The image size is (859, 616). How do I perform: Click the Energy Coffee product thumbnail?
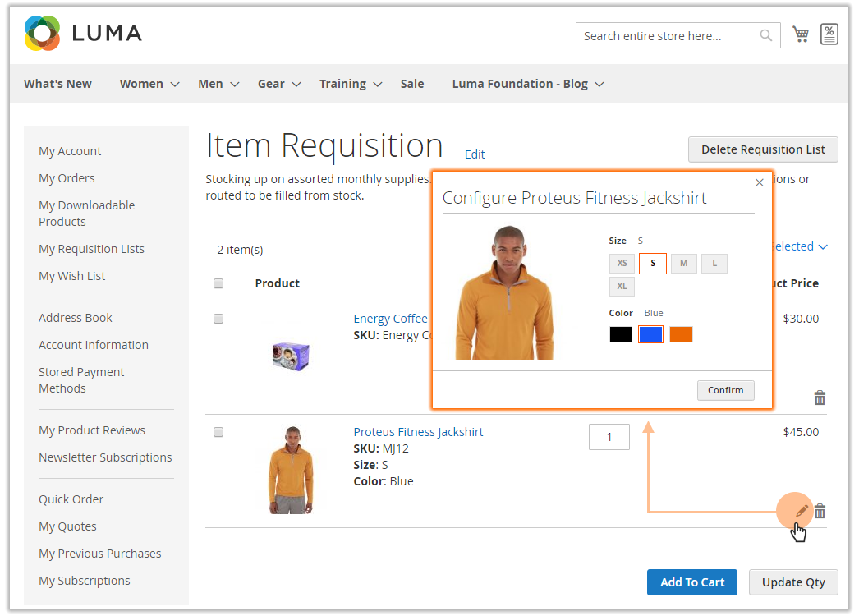coord(291,356)
